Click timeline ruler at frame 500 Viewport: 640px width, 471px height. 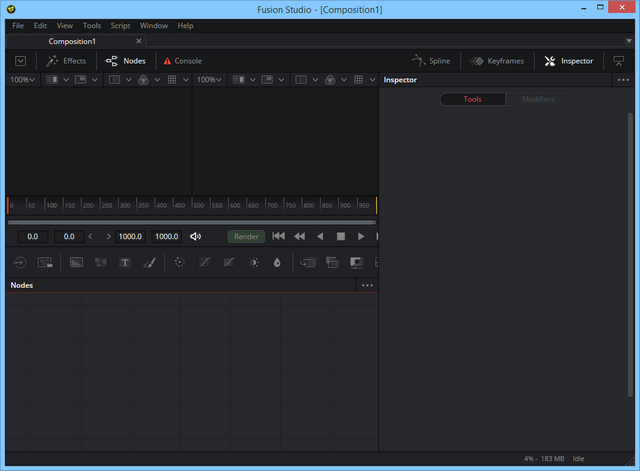pos(194,205)
